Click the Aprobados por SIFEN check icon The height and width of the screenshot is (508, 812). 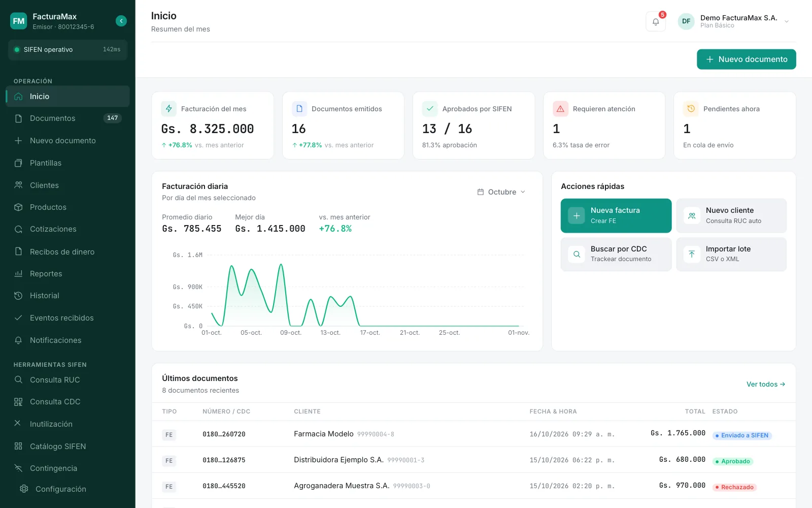430,109
